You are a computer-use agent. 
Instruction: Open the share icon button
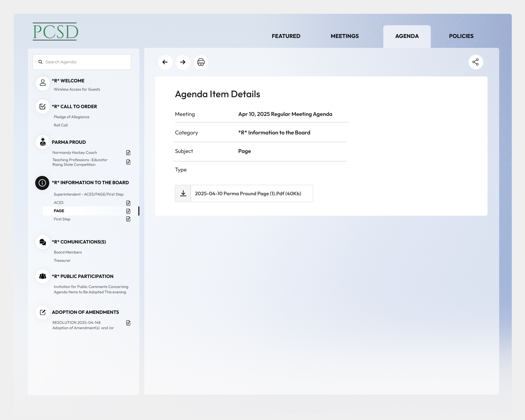pyautogui.click(x=475, y=62)
